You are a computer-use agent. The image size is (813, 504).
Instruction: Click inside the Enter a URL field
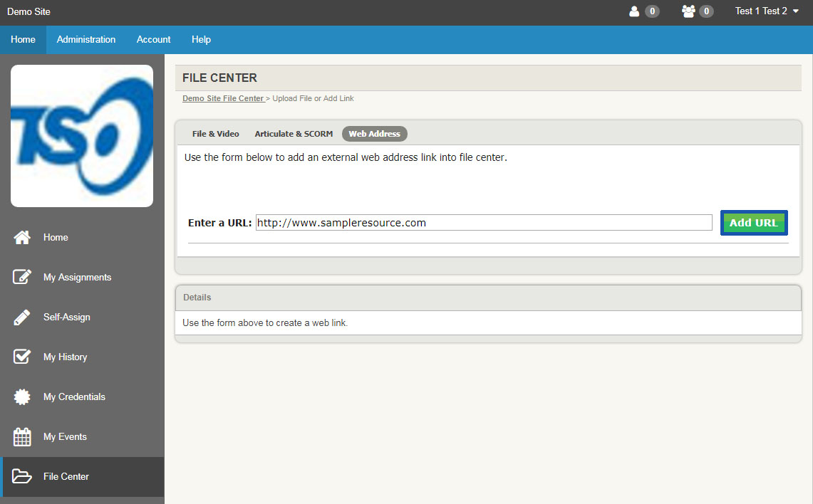(x=484, y=223)
